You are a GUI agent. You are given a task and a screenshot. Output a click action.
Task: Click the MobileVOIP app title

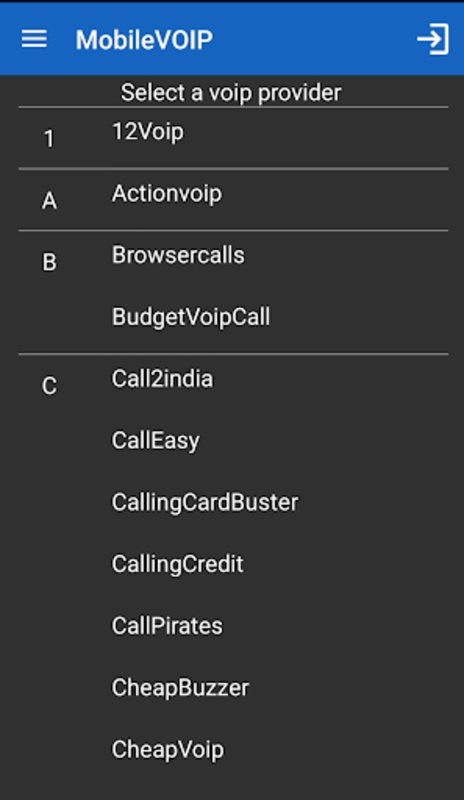point(144,40)
